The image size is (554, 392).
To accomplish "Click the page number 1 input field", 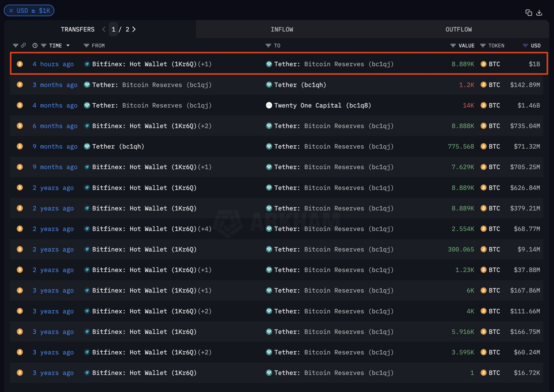I will pos(113,29).
